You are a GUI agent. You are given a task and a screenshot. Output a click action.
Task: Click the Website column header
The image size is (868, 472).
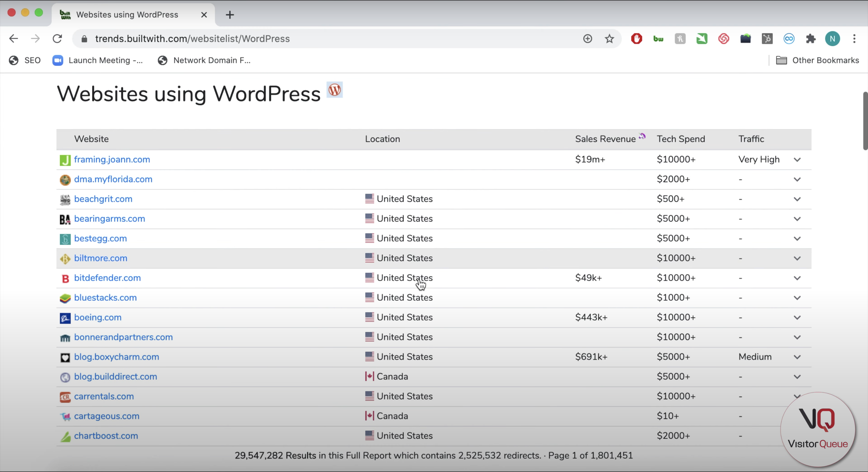[x=91, y=139]
